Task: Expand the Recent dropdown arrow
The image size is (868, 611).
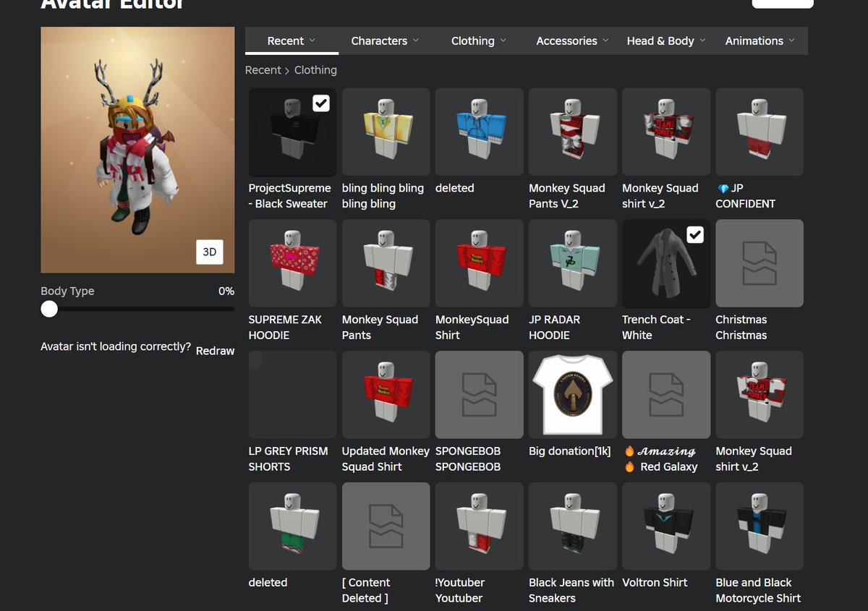Action: pos(312,40)
